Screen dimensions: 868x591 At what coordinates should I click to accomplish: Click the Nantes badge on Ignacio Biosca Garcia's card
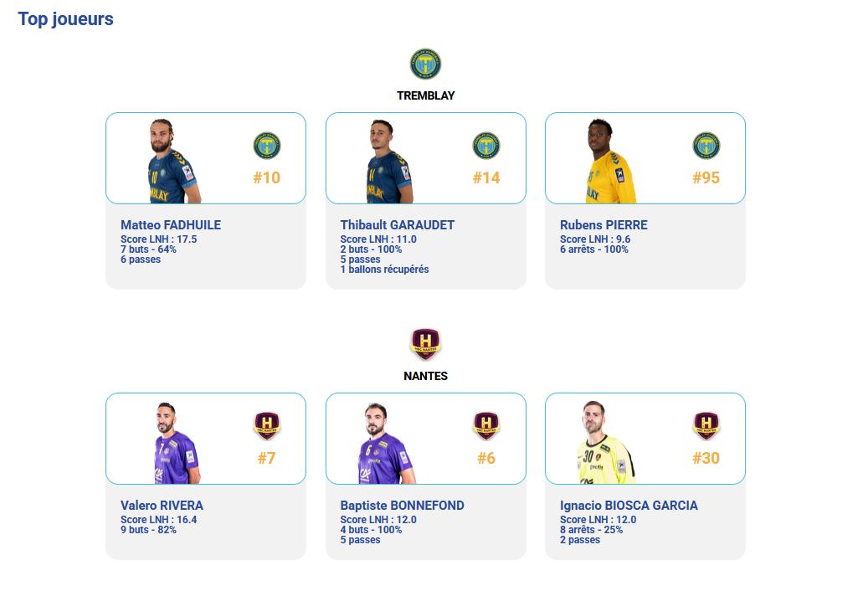pos(706,425)
